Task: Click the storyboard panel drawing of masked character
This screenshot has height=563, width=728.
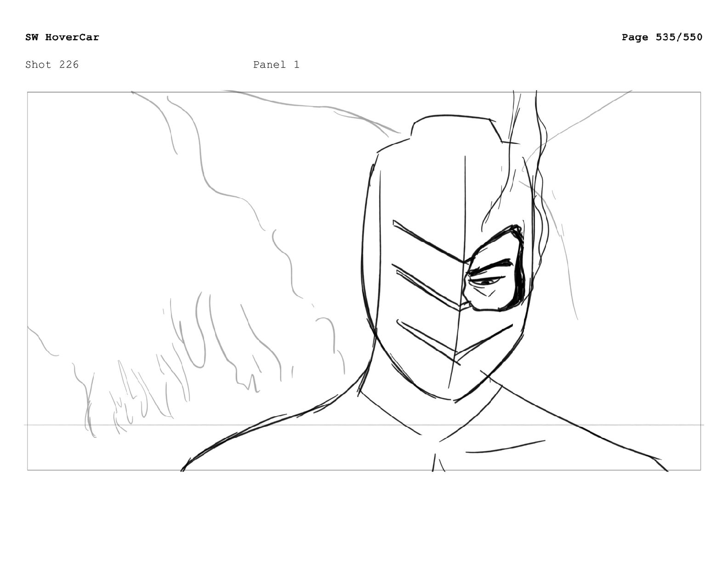Action: click(364, 281)
